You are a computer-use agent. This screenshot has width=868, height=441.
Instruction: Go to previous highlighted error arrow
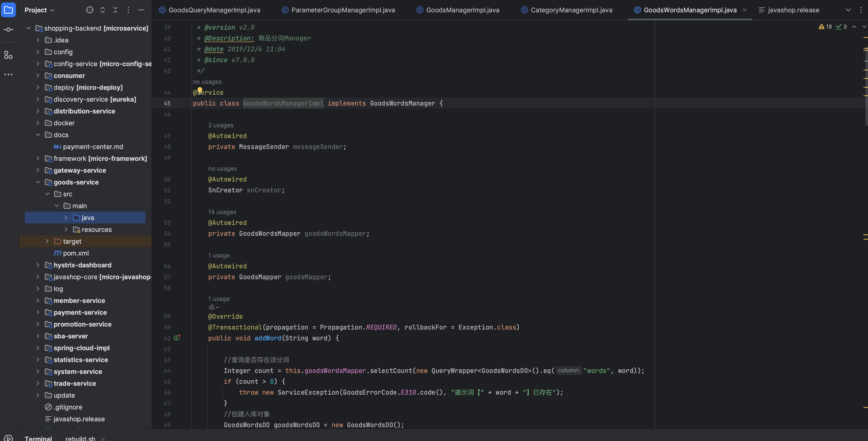point(854,27)
